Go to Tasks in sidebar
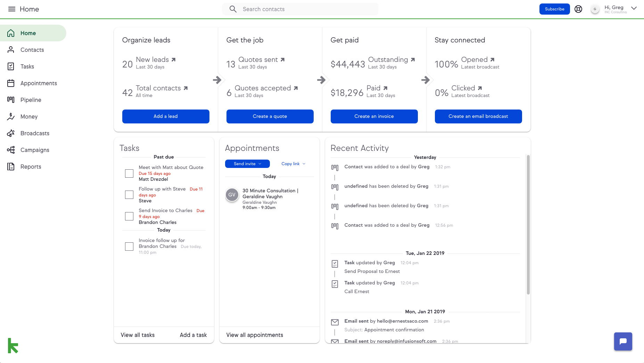 27,66
